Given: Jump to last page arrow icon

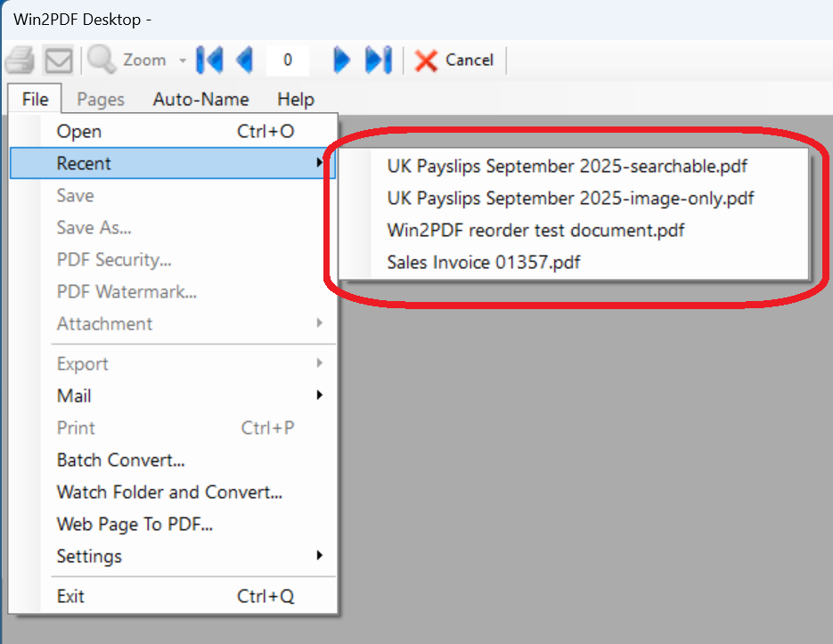Looking at the screenshot, I should [379, 61].
